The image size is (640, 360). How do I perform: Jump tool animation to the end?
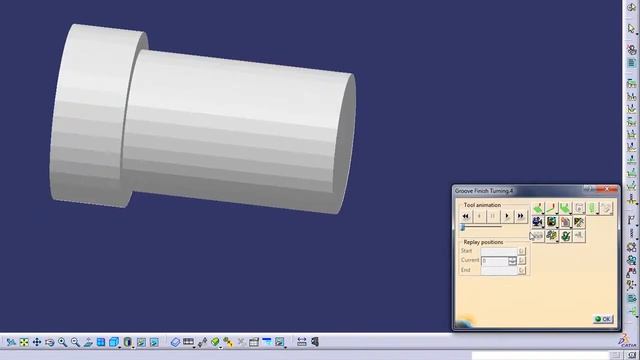click(520, 216)
